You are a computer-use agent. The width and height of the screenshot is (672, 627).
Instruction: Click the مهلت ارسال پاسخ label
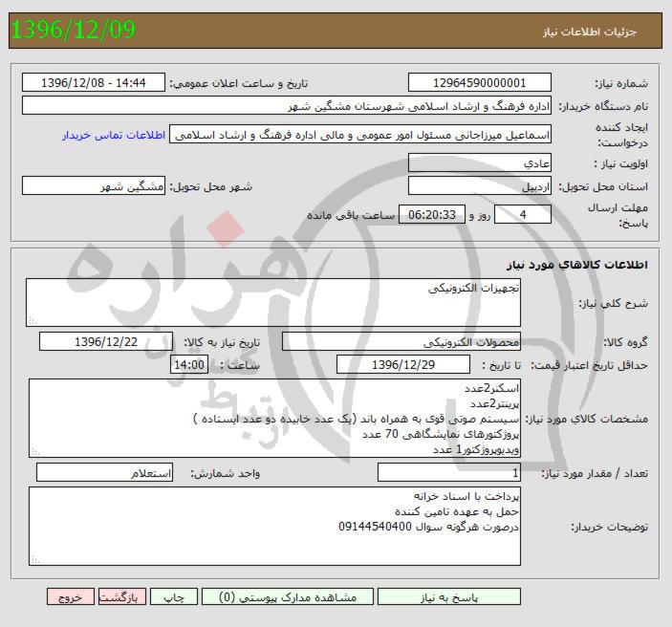coord(618,215)
